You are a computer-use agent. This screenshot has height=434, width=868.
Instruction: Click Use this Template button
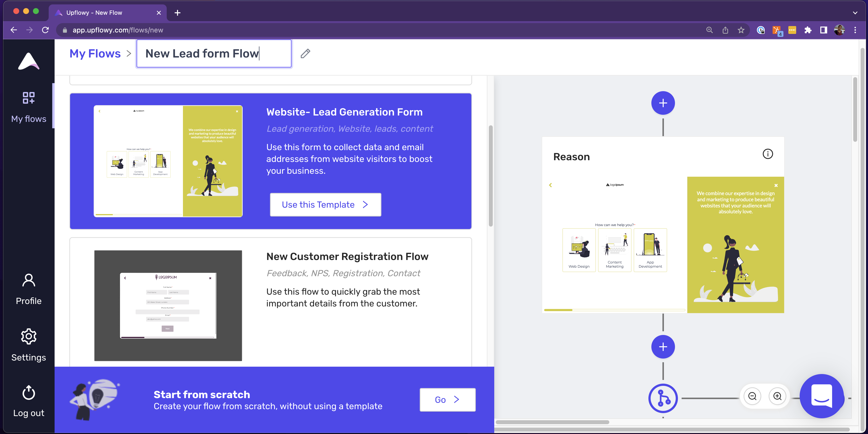pos(326,205)
